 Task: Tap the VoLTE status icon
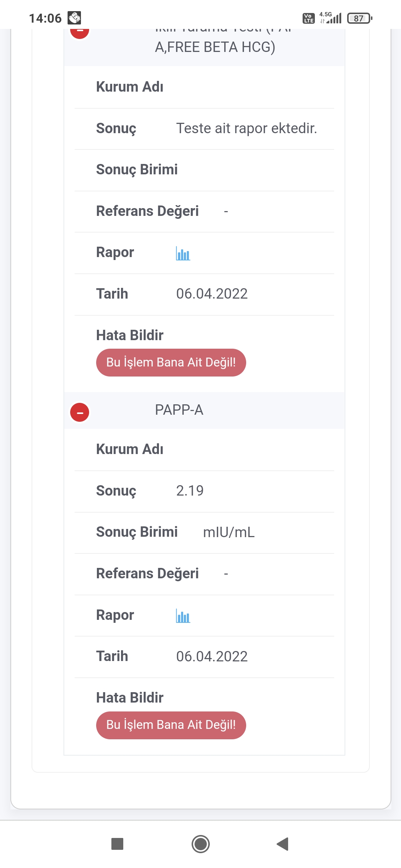[x=309, y=18]
